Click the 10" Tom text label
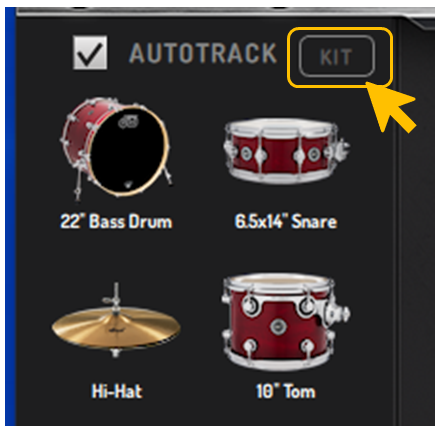 [285, 391]
